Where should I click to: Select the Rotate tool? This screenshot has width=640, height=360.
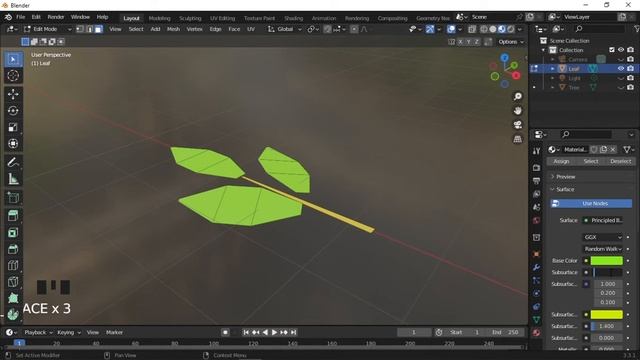pyautogui.click(x=13, y=111)
